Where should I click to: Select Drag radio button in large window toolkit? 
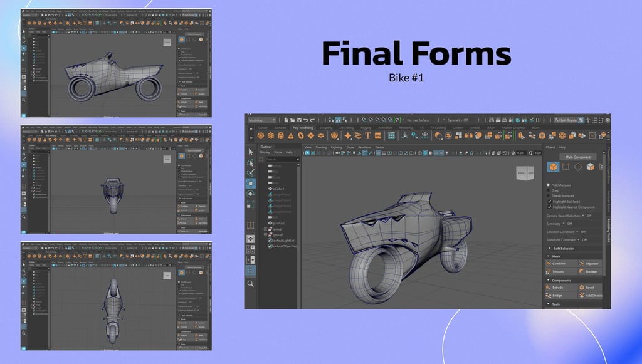pyautogui.click(x=548, y=190)
